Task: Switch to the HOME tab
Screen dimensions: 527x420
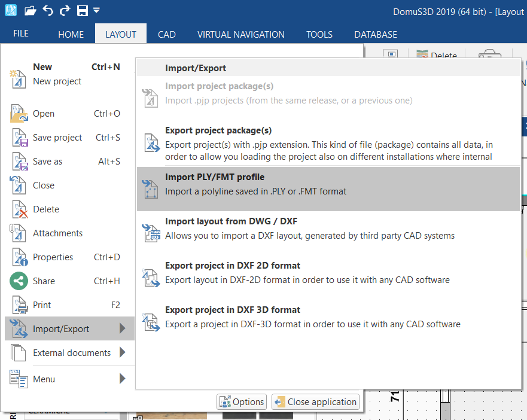Action: 71,34
